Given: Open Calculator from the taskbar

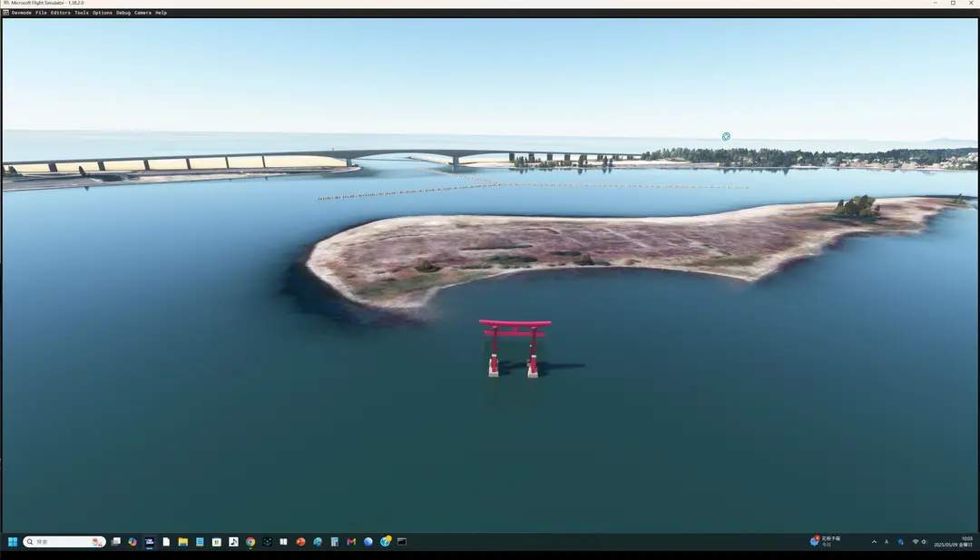Looking at the screenshot, I should [x=334, y=542].
